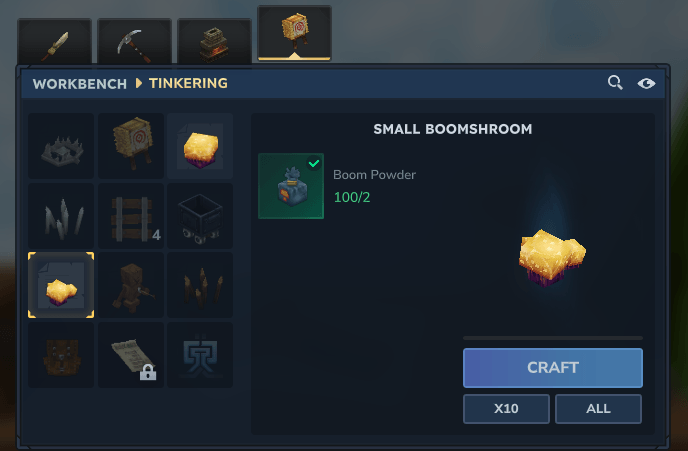Viewport: 688px width, 451px height.
Task: Toggle the eye visibility filter
Action: (646, 83)
